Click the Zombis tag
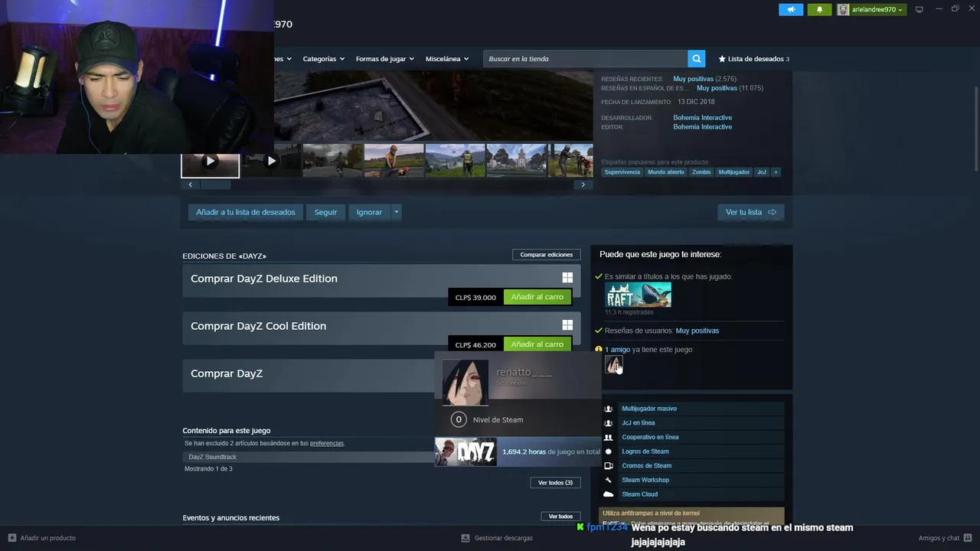The height and width of the screenshot is (551, 980). (x=701, y=172)
